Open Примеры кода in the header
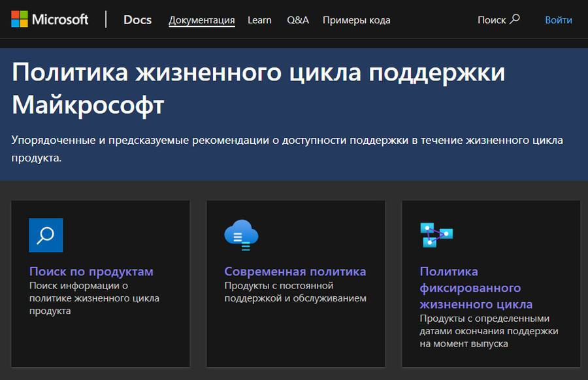This screenshot has width=588, height=380. tap(356, 20)
